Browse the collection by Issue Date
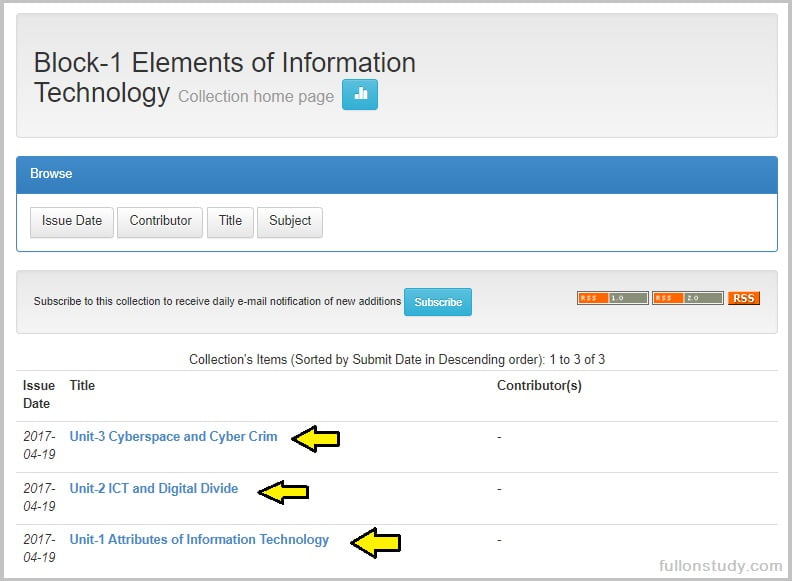This screenshot has height=581, width=792. point(72,221)
